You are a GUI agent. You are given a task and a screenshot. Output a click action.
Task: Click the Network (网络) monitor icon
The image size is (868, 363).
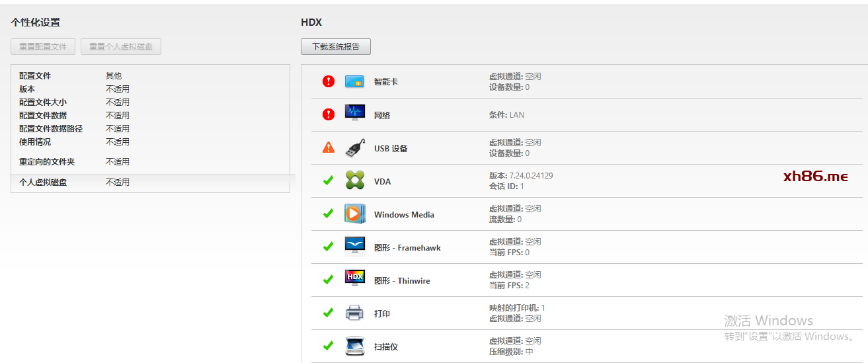coord(354,113)
